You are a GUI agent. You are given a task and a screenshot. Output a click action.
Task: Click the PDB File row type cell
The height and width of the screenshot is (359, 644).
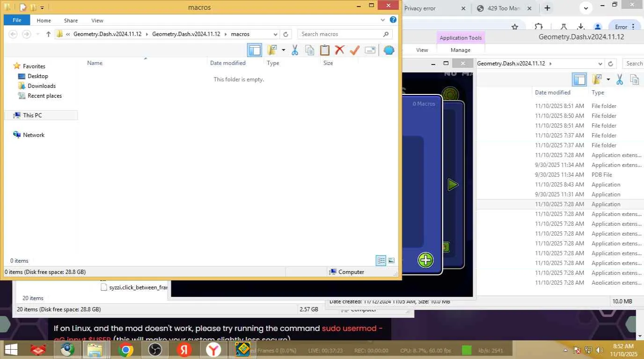click(x=602, y=175)
